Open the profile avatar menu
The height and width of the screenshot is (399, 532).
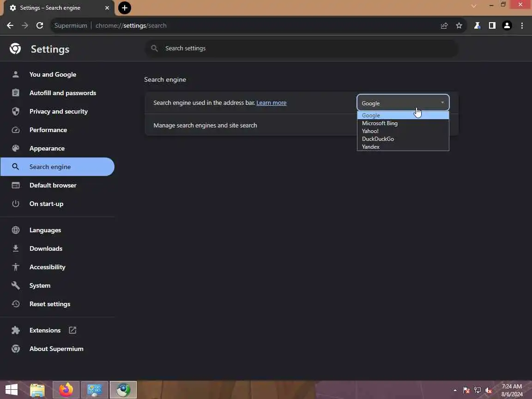[507, 25]
